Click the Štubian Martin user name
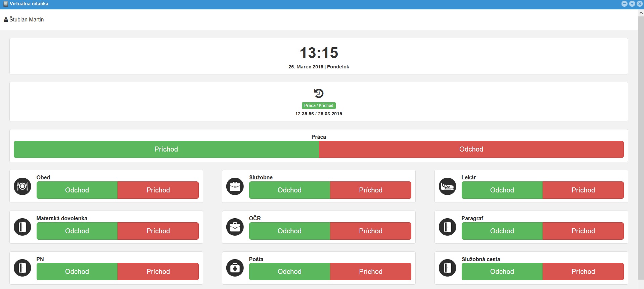The height and width of the screenshot is (289, 644). click(27, 19)
